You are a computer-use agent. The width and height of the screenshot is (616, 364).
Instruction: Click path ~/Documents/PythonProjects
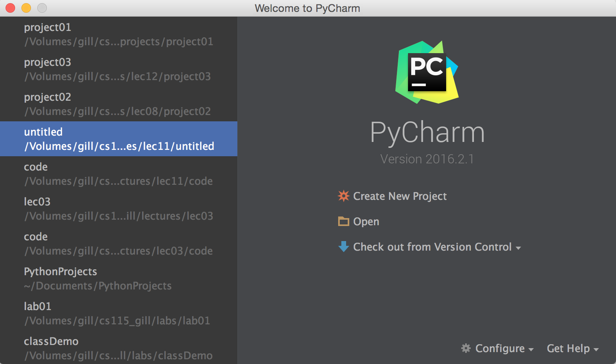coord(98,286)
